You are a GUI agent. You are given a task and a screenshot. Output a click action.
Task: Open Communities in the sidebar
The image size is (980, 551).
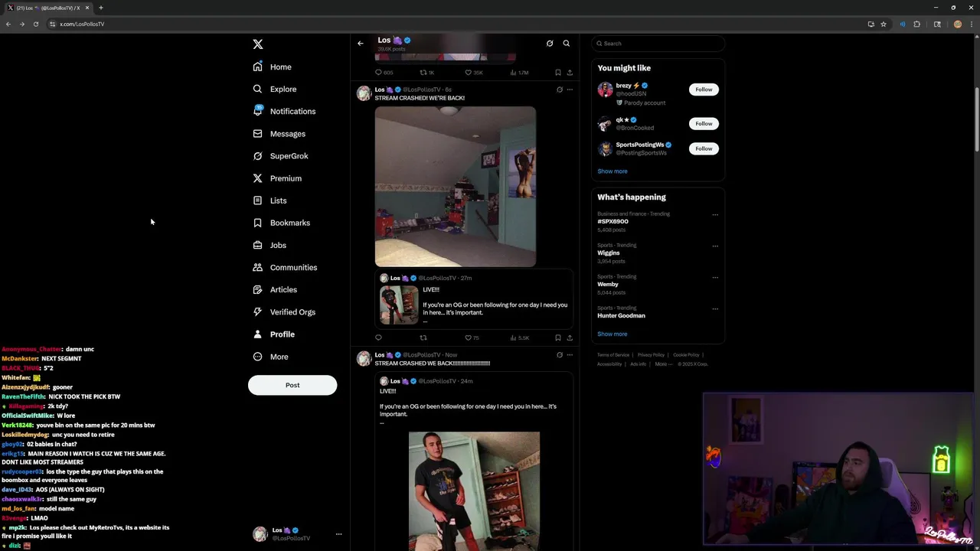click(x=285, y=268)
